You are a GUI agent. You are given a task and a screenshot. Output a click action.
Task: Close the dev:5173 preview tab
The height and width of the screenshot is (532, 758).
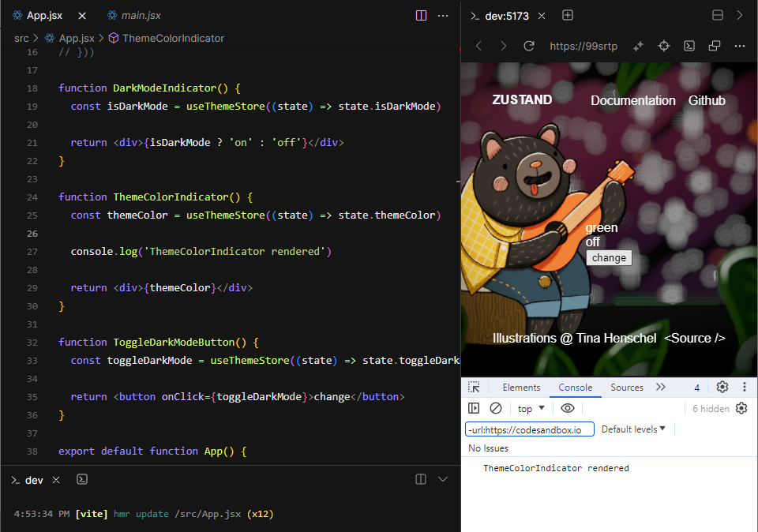click(542, 16)
